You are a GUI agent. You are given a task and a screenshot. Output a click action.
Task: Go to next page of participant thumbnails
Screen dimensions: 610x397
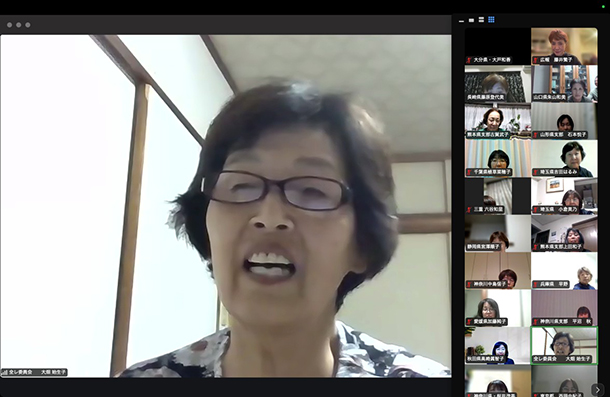(597, 389)
